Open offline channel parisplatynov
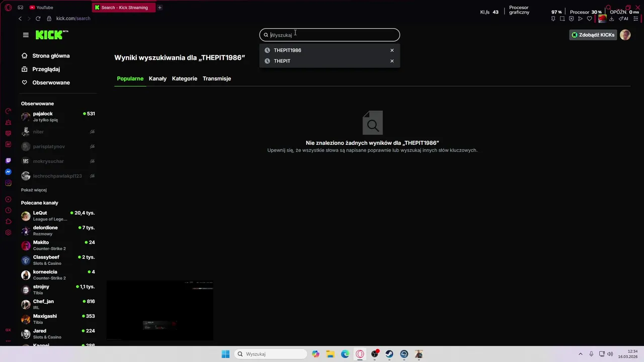This screenshot has width=644, height=362. (58, 146)
